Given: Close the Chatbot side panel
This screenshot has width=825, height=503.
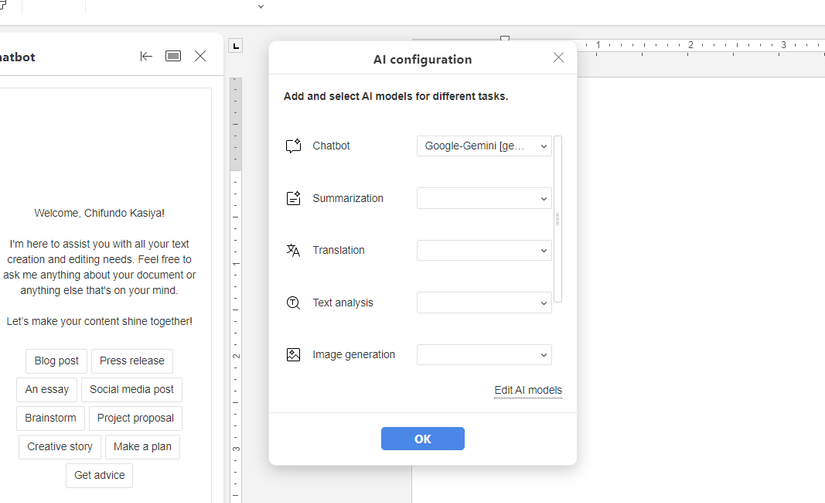Looking at the screenshot, I should coord(200,57).
